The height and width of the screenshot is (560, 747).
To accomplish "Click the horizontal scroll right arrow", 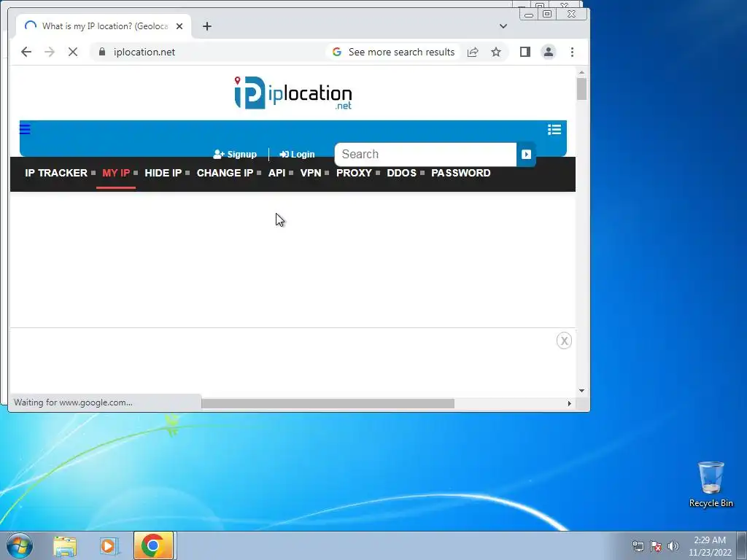I will (569, 403).
